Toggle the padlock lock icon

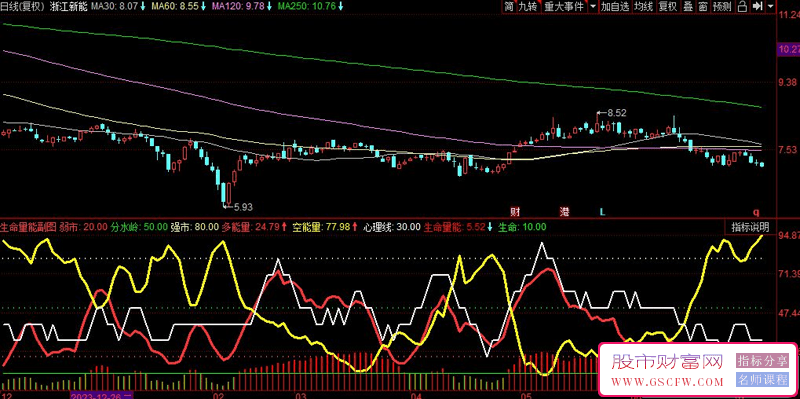[x=743, y=7]
